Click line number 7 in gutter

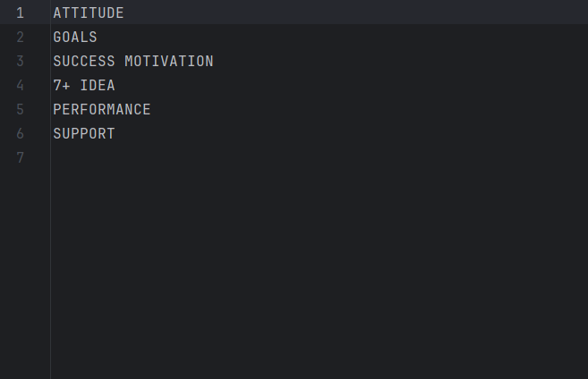(x=21, y=157)
